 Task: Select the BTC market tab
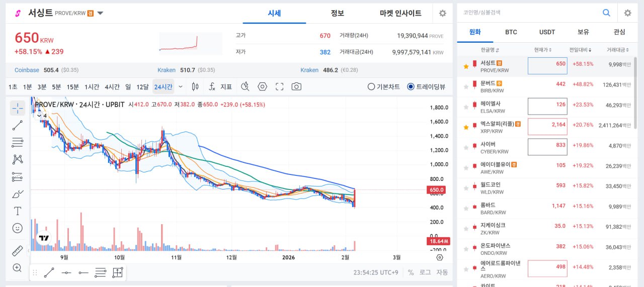pos(511,32)
